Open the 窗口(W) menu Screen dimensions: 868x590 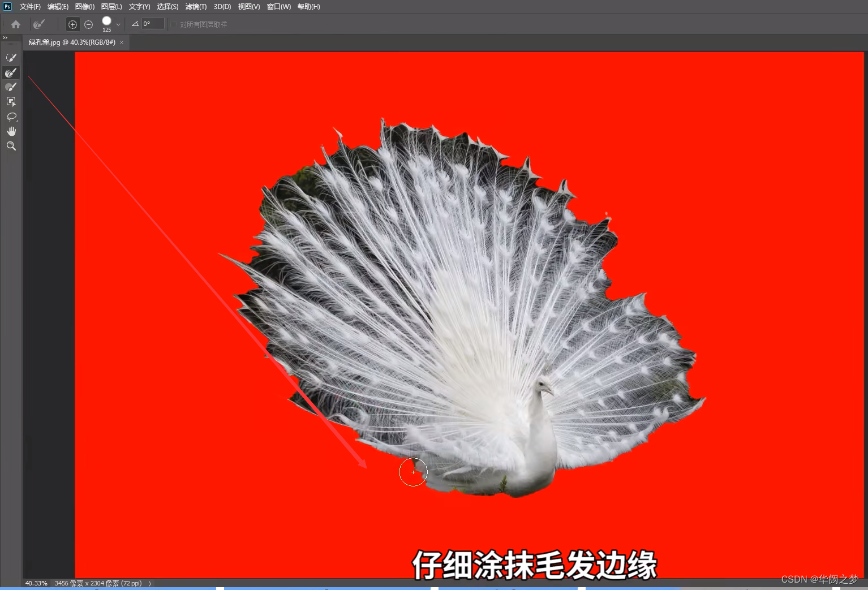[278, 7]
